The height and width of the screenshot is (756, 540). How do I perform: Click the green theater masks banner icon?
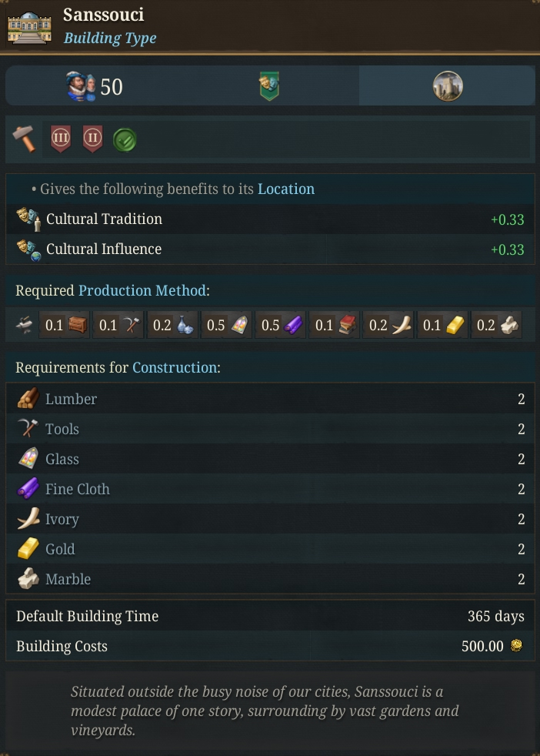(x=269, y=85)
